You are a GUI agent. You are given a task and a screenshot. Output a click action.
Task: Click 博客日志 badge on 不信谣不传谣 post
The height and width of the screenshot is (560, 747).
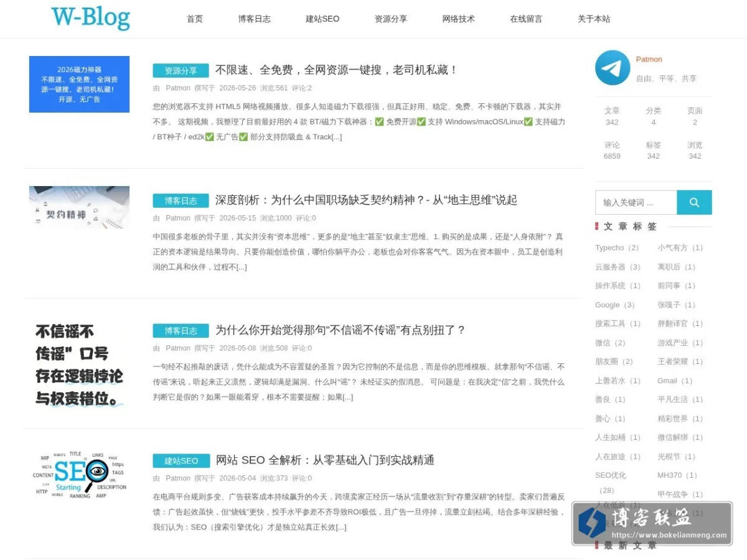point(181,330)
